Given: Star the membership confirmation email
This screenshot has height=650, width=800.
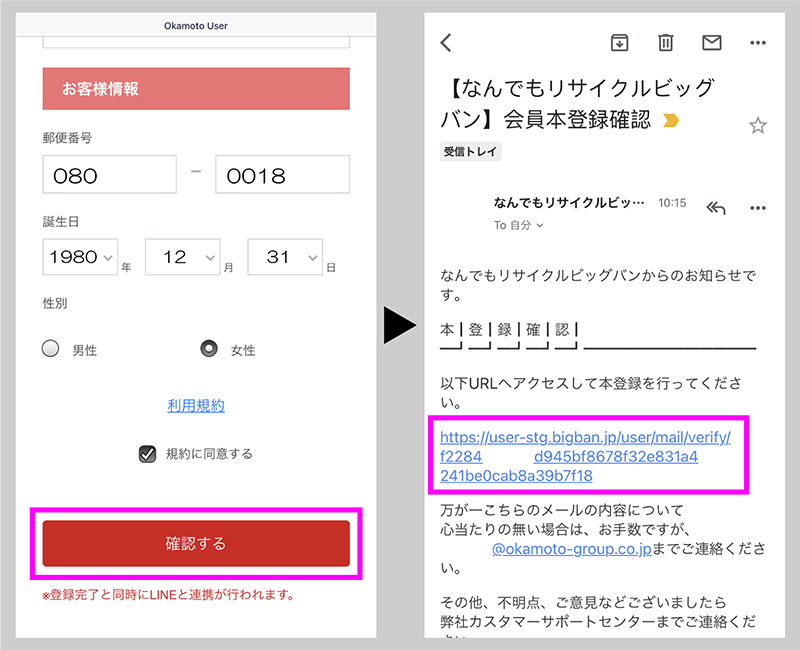Looking at the screenshot, I should 758,125.
